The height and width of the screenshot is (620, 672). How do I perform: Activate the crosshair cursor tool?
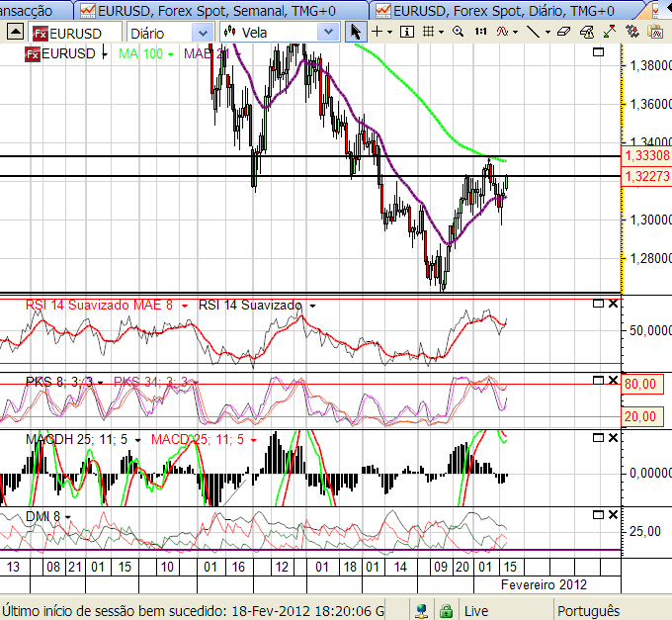point(377,32)
